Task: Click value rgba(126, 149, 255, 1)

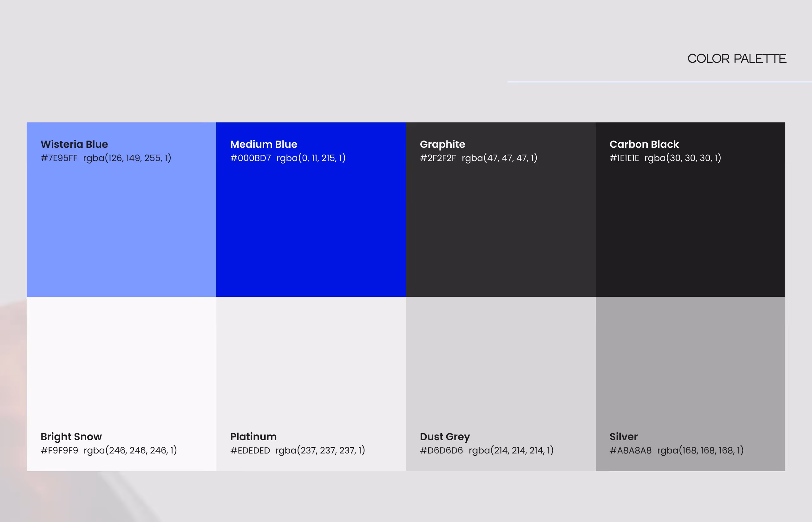Action: 127,158
